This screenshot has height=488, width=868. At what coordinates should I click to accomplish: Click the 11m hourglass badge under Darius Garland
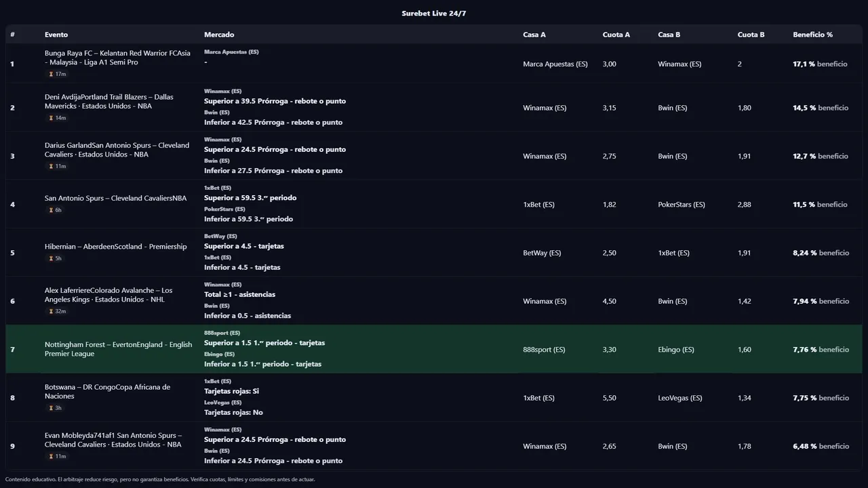(x=58, y=166)
